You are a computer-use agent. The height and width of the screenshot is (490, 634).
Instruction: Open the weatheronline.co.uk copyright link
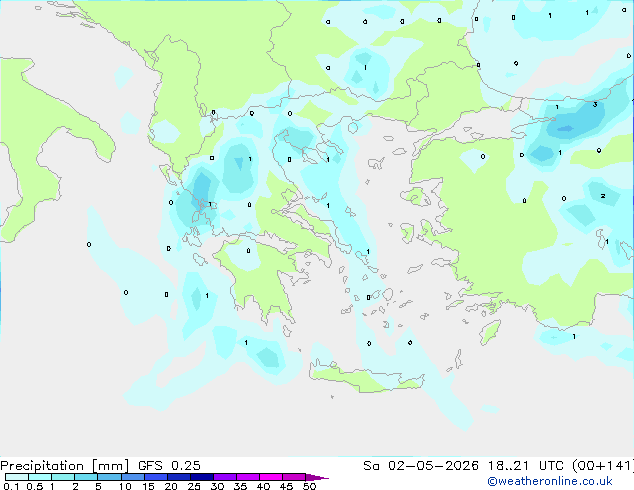point(550,481)
